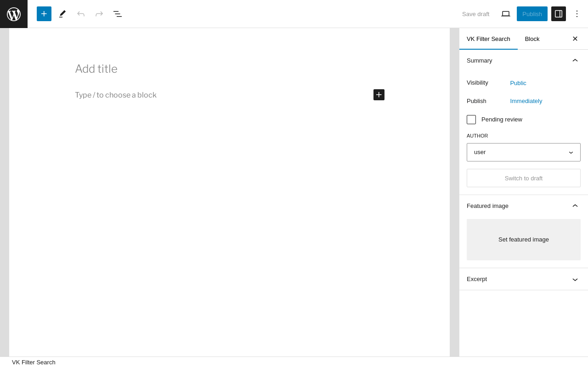Close the settings sidebar with the X
588x368 pixels.
tap(575, 39)
